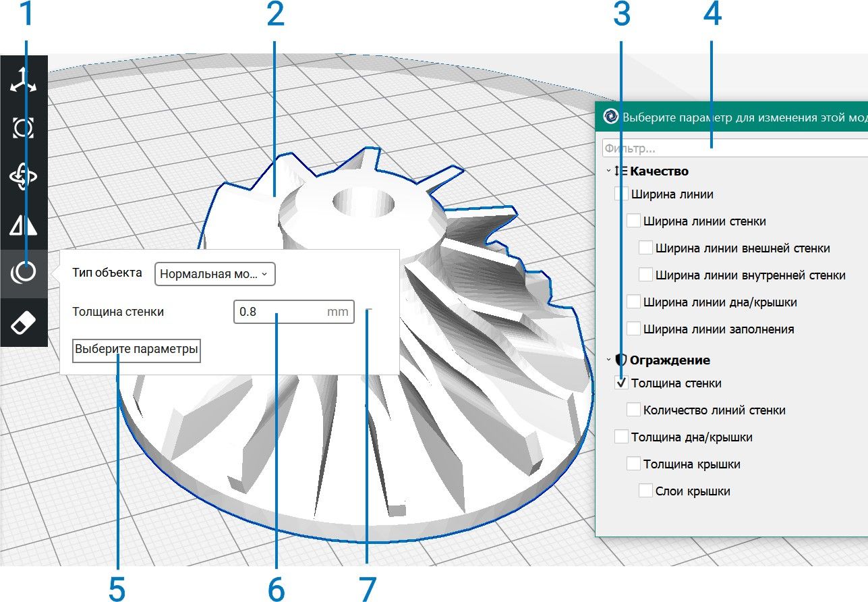Select the Move tool icon

point(24,80)
